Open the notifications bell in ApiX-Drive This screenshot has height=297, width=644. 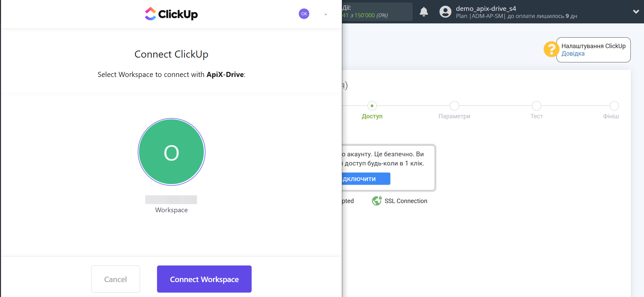(424, 12)
